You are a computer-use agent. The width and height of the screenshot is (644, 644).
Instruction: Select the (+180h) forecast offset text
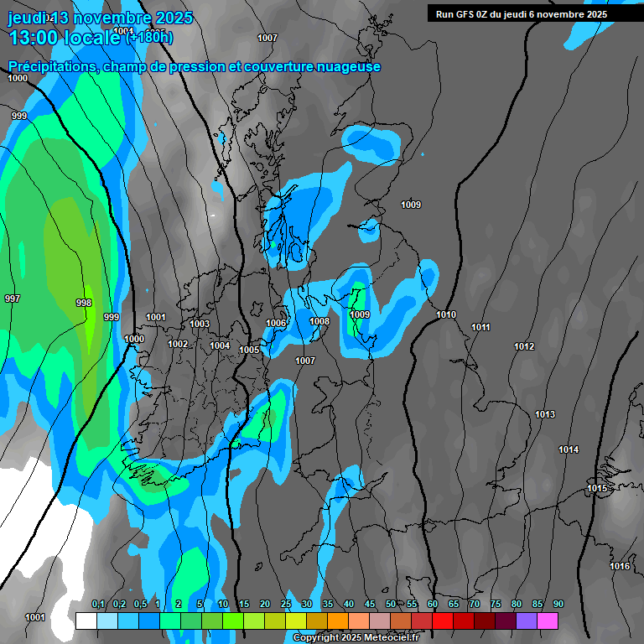[150, 37]
